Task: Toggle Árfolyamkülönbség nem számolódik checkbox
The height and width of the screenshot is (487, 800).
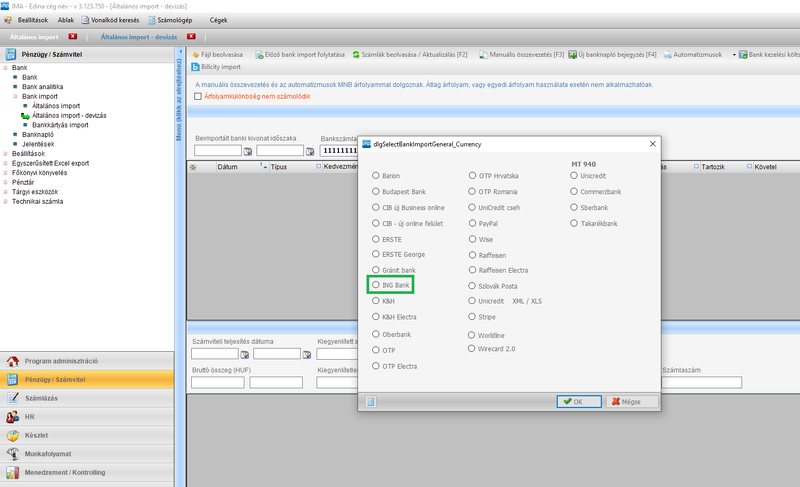Action: click(198, 96)
